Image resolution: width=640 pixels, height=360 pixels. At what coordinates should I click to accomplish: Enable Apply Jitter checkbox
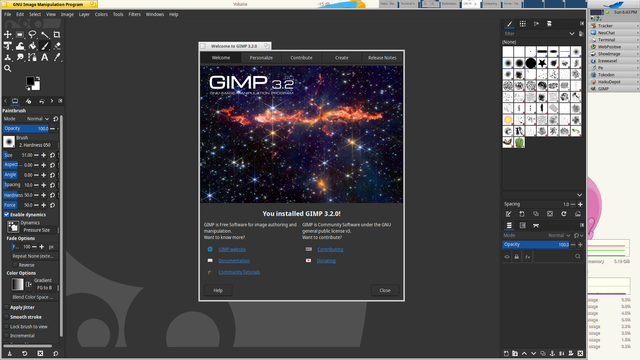[x=7, y=307]
